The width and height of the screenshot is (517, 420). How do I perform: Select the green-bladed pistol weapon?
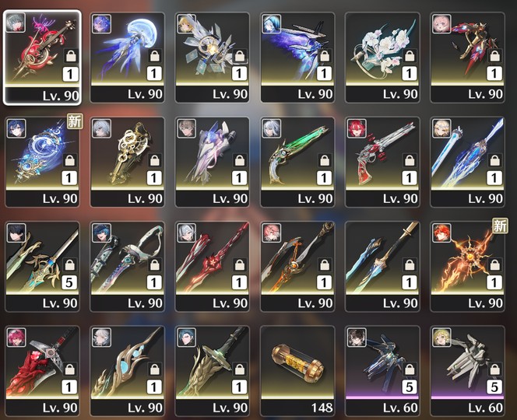[x=297, y=162]
